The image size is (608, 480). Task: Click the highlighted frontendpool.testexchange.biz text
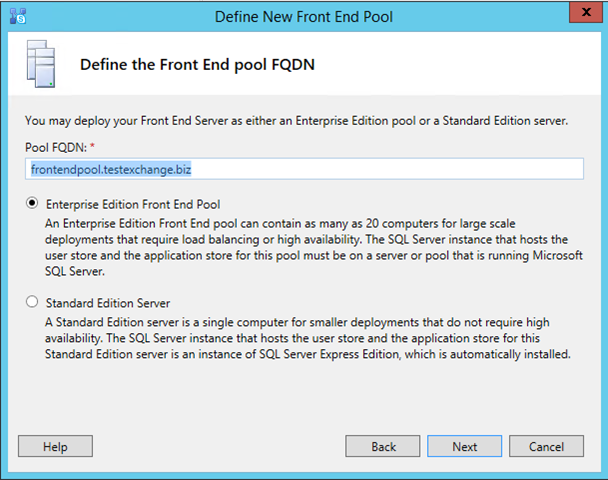tap(111, 169)
